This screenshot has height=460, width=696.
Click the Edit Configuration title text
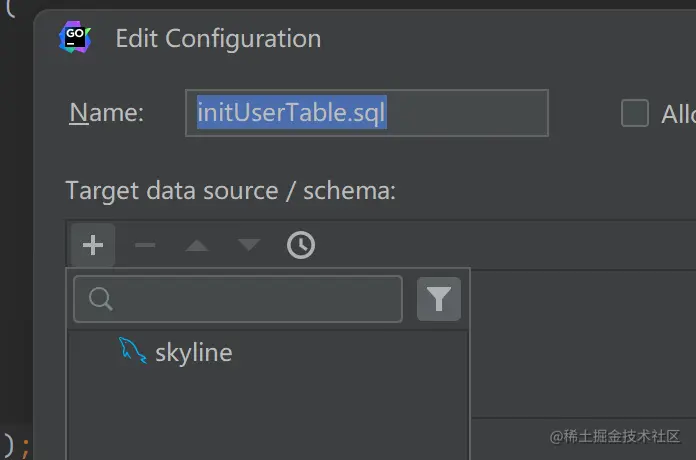(218, 39)
